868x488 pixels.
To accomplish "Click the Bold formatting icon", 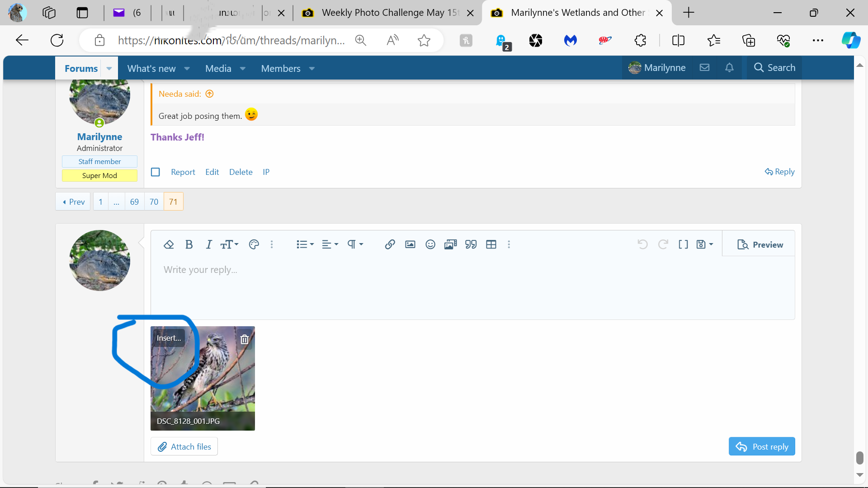I will [189, 244].
